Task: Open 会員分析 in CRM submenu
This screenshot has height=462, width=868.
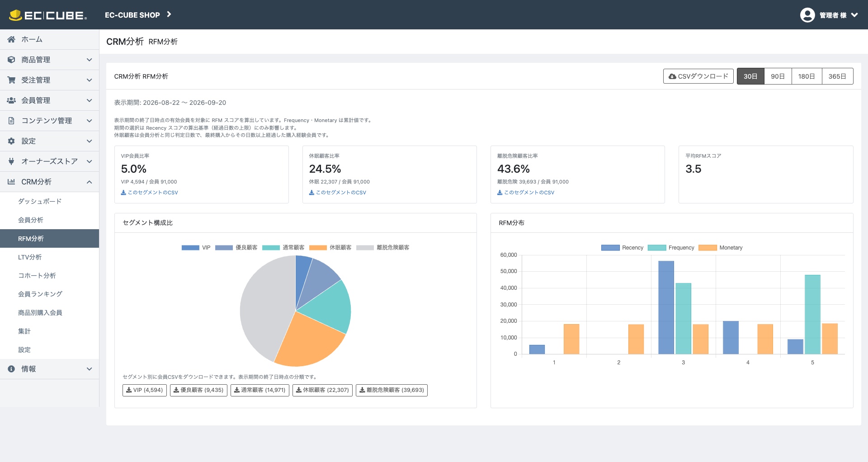Action: point(31,220)
